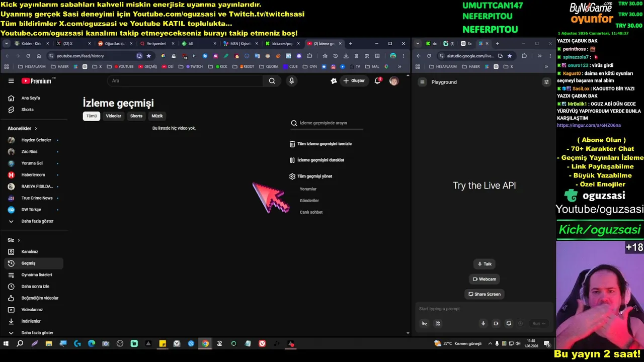Click the Run button in AI Studio
Viewport: 644px width, 362px height.
pos(539,324)
